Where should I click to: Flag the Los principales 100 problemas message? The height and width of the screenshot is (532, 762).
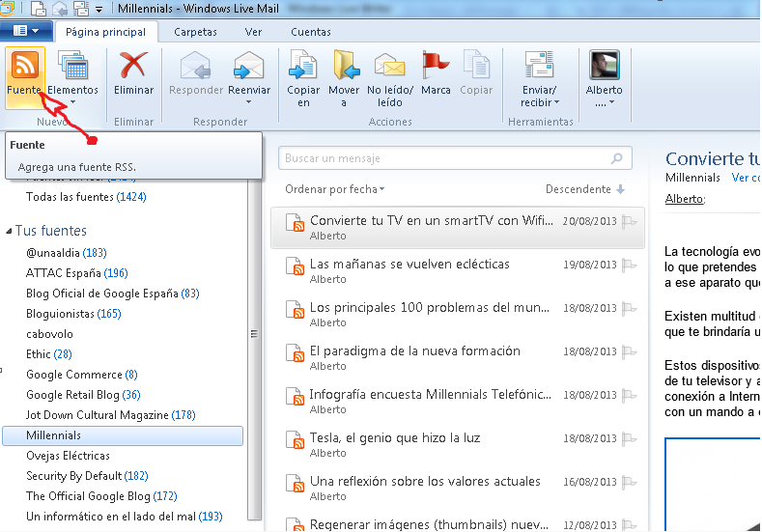630,308
